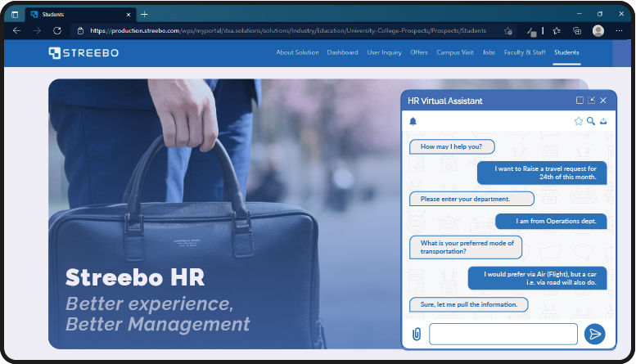Open About Solution menu item
This screenshot has width=636, height=364.
tap(297, 52)
